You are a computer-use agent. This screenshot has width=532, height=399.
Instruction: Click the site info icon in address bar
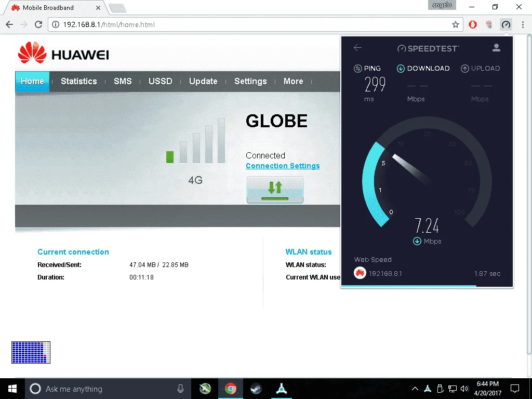click(55, 24)
